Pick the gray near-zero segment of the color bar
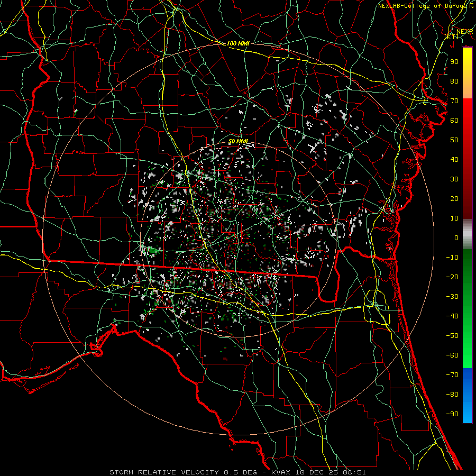The width and height of the screenshot is (476, 476). tap(467, 234)
